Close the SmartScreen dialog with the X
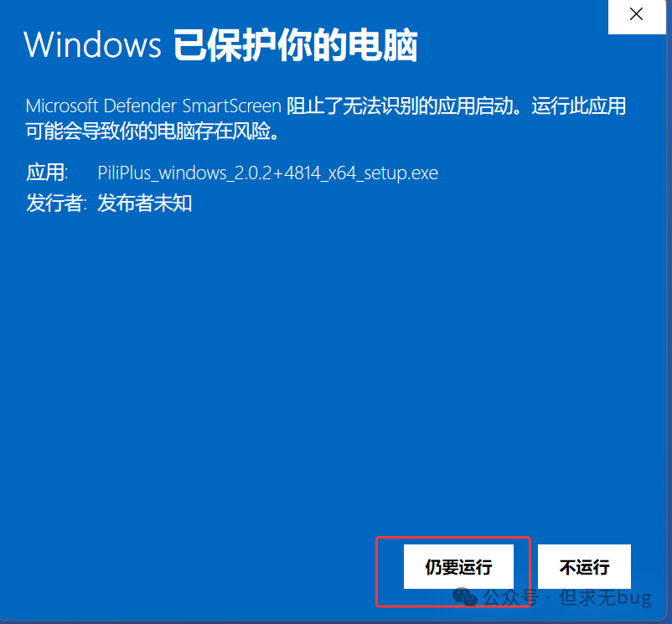The width and height of the screenshot is (672, 624). coord(637,15)
